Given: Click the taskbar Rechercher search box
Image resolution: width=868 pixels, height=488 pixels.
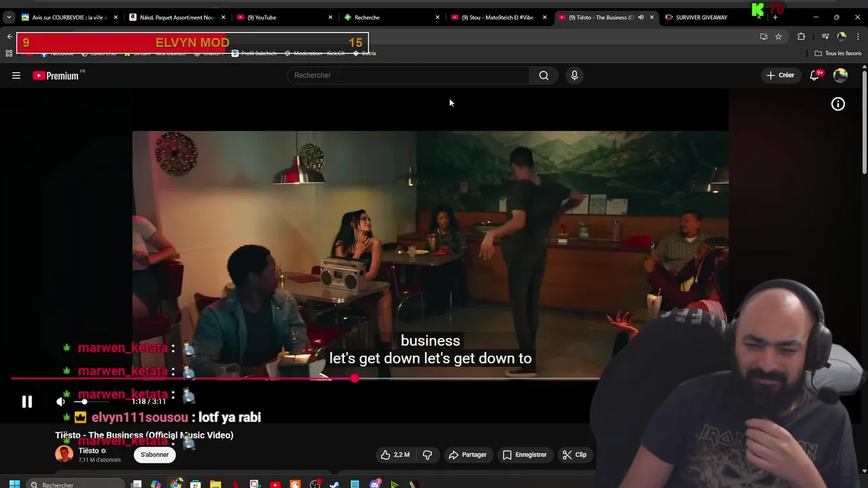Looking at the screenshot, I should pyautogui.click(x=76, y=484).
